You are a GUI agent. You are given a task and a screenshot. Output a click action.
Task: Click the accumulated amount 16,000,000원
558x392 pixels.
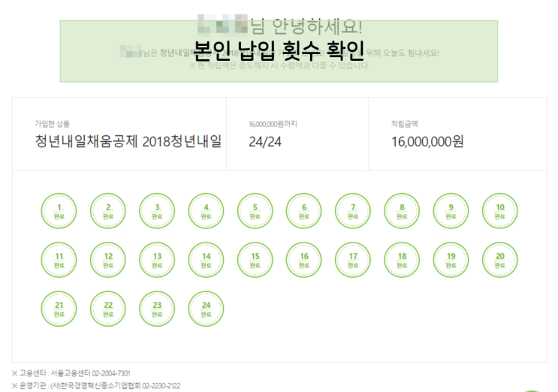427,142
